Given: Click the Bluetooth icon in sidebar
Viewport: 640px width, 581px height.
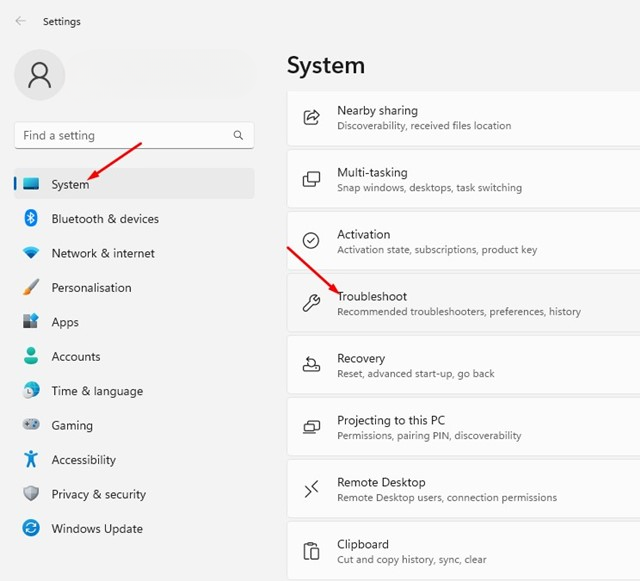Looking at the screenshot, I should point(31,218).
